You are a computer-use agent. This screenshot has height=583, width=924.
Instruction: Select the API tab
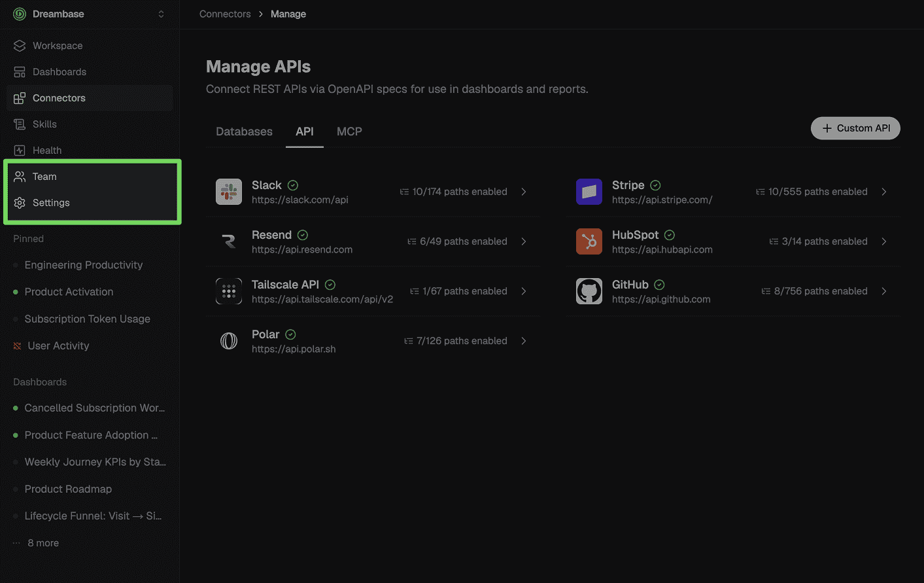(x=305, y=132)
